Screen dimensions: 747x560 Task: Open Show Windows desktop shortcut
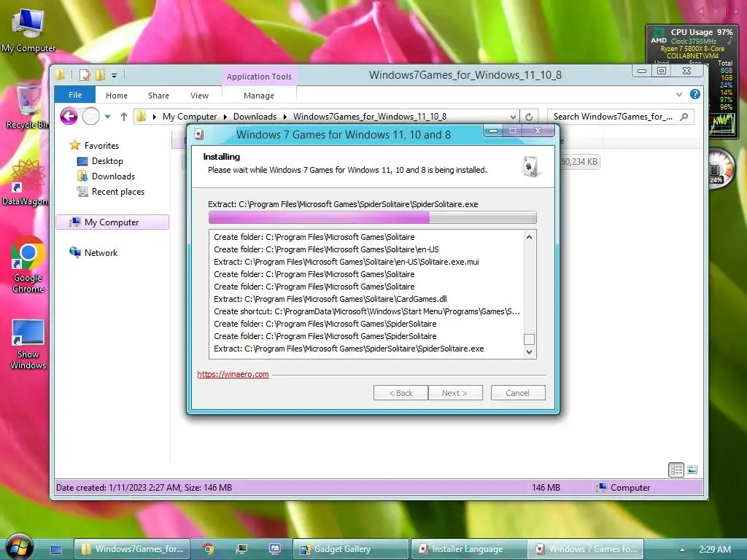point(28,344)
